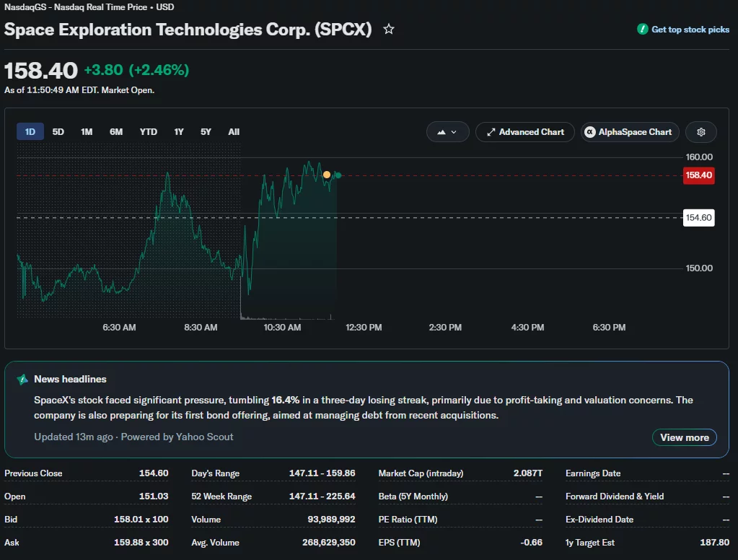Click the white 154.60 previous close label
738x560 pixels.
click(698, 218)
